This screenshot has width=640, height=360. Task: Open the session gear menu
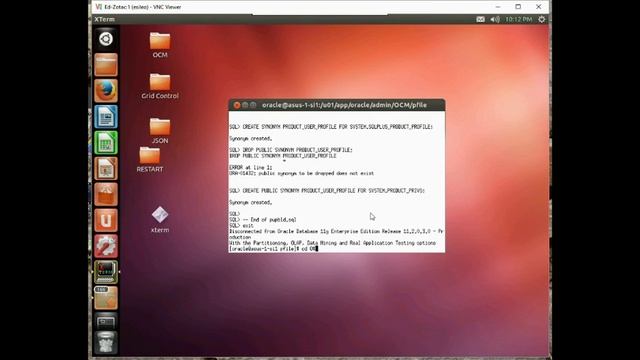pyautogui.click(x=542, y=19)
